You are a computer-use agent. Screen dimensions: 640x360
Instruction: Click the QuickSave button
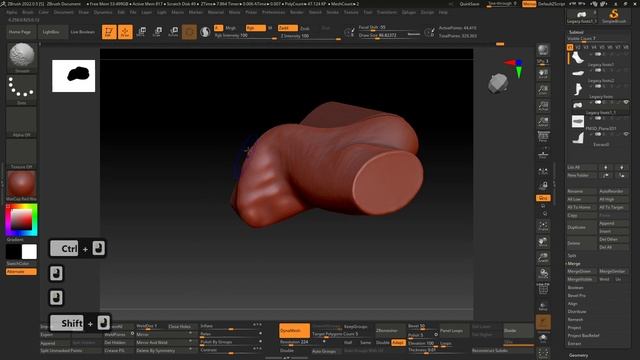coord(470,4)
